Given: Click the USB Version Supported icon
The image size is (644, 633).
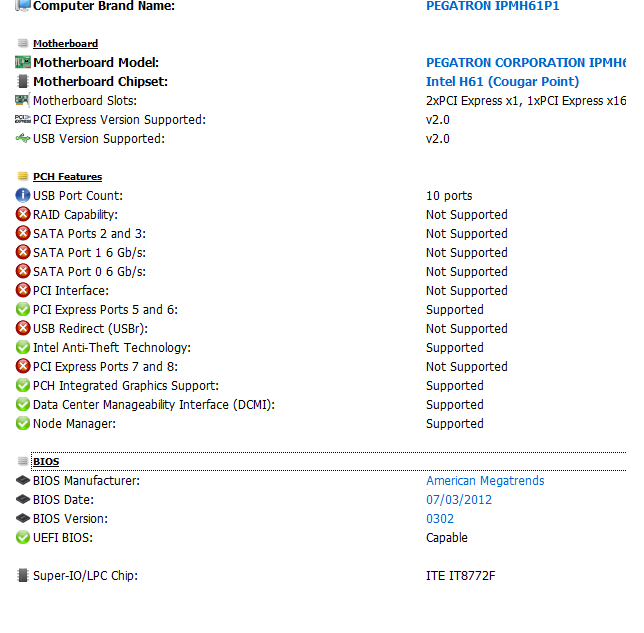Looking at the screenshot, I should coord(23,138).
